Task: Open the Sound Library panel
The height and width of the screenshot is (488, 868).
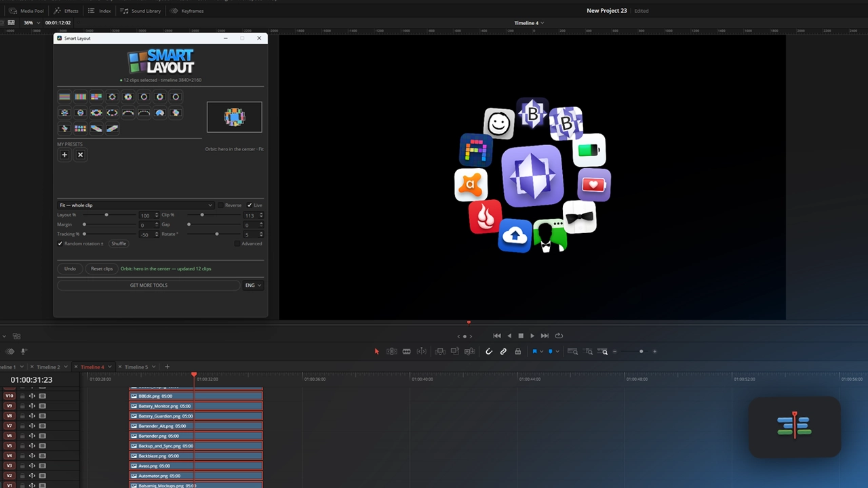Action: pos(142,11)
